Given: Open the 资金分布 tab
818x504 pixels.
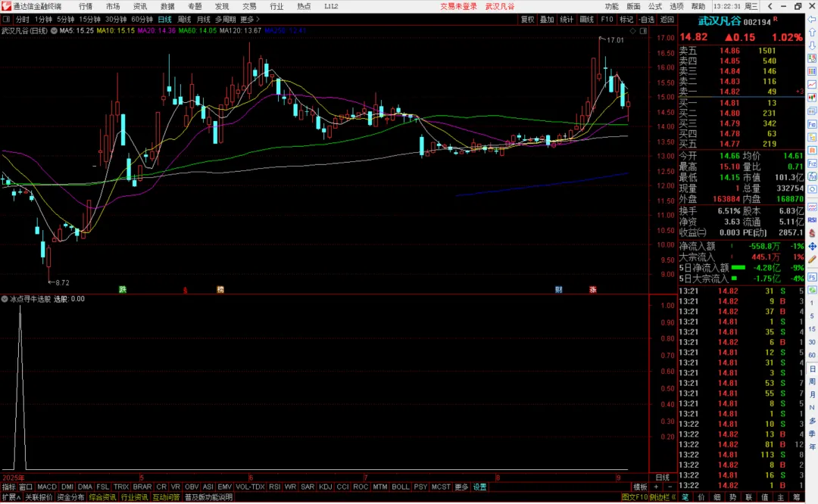Looking at the screenshot, I should (x=70, y=498).
